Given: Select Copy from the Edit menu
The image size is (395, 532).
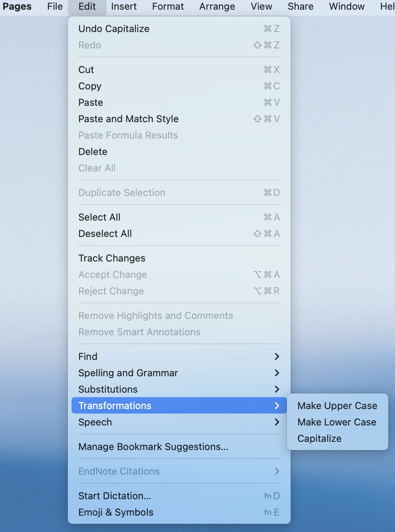Looking at the screenshot, I should tap(90, 86).
